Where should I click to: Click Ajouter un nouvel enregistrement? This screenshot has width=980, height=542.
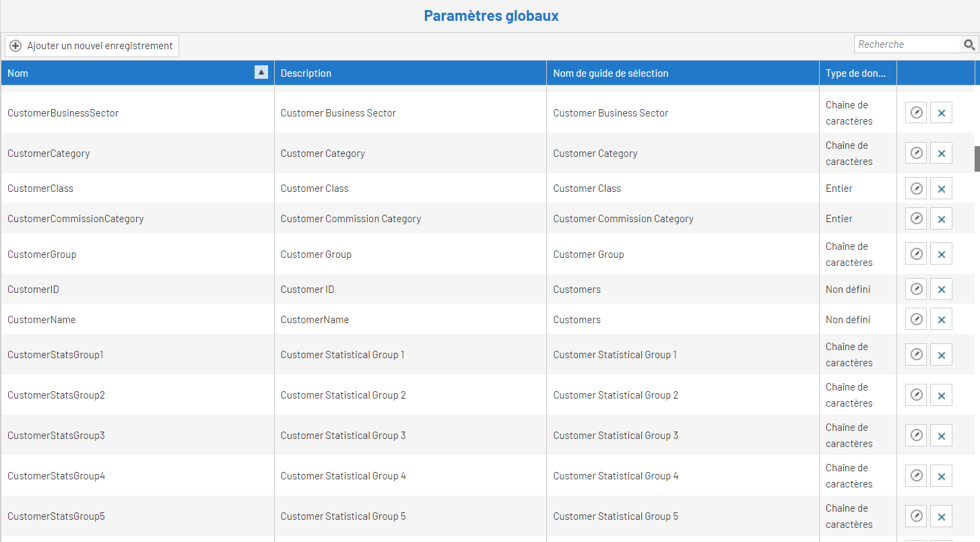92,46
